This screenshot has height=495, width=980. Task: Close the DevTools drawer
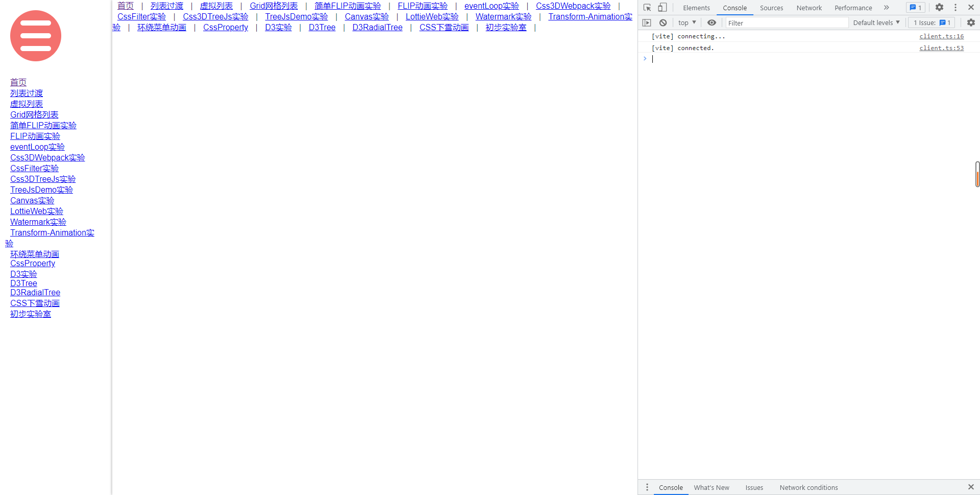pos(971,487)
